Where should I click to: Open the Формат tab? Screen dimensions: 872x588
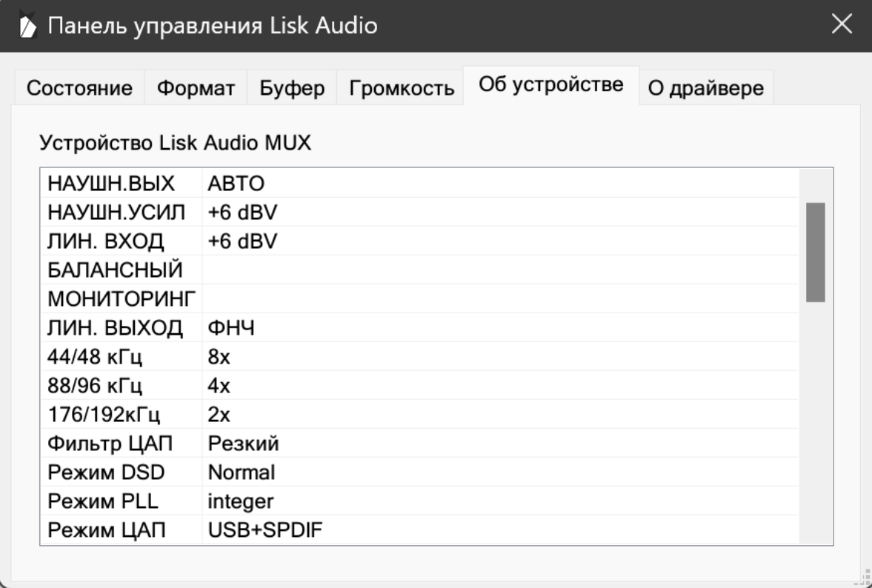tap(195, 89)
